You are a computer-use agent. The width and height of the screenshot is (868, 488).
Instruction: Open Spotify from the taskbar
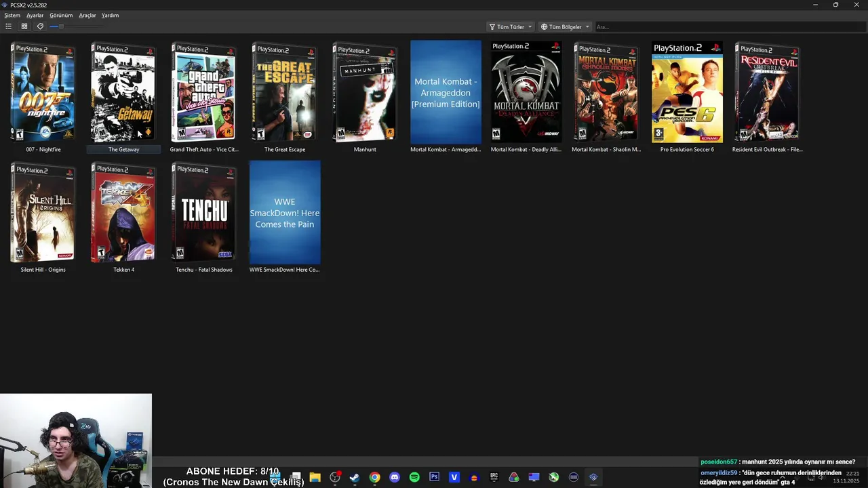(414, 477)
